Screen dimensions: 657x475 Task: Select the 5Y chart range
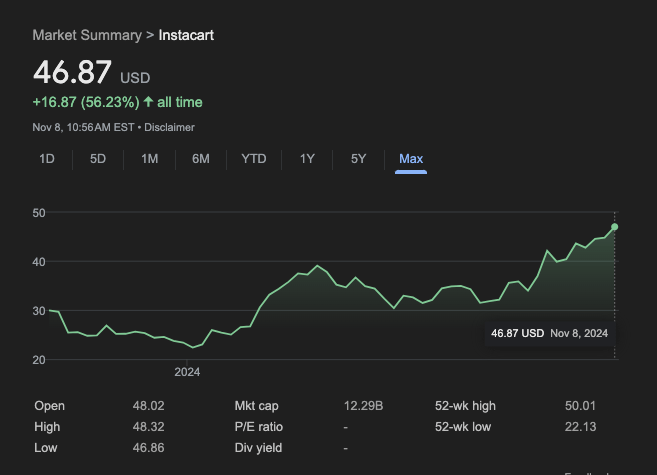[x=359, y=159]
